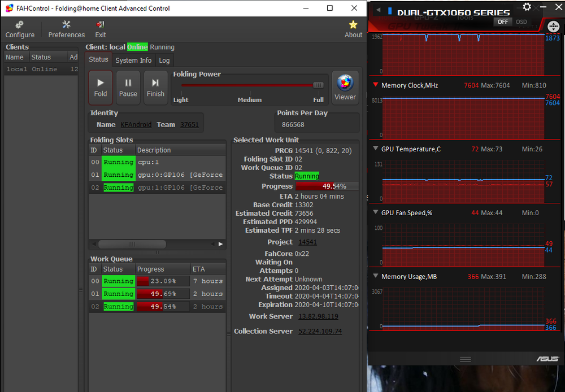This screenshot has width=565, height=392.
Task: Click the Selected Work Unit progress bar
Action: pos(327,186)
